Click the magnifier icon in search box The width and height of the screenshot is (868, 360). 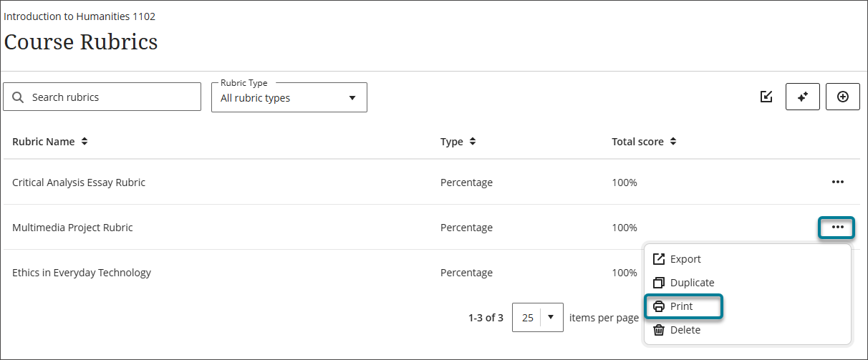(19, 97)
